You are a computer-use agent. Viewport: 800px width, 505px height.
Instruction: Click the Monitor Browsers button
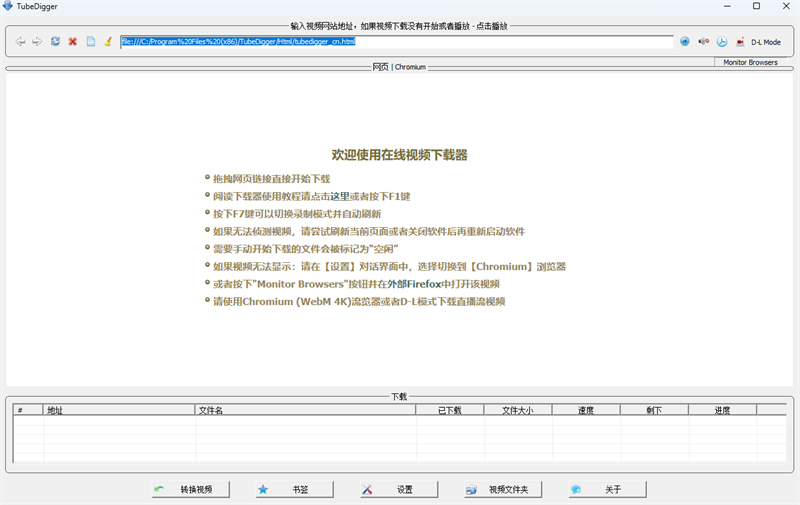point(750,62)
